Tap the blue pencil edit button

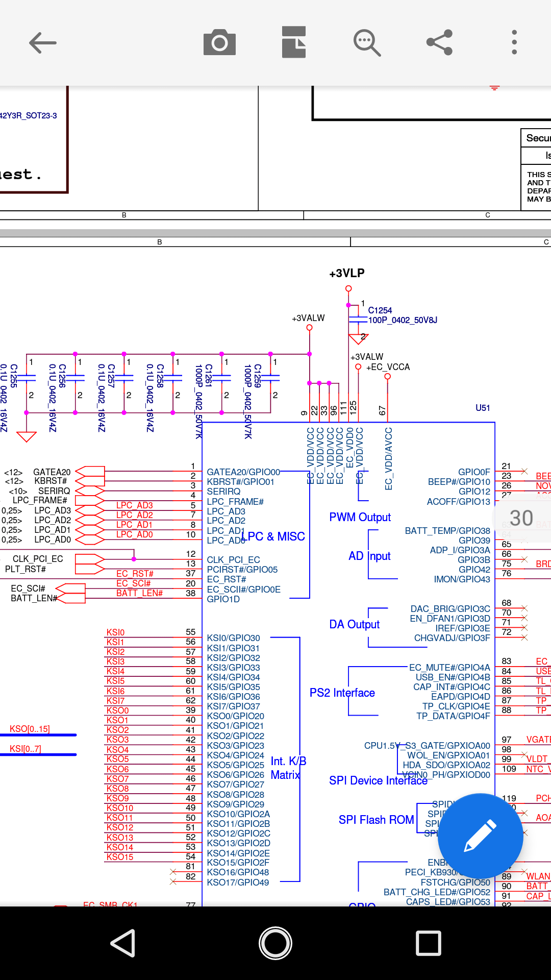(x=480, y=836)
